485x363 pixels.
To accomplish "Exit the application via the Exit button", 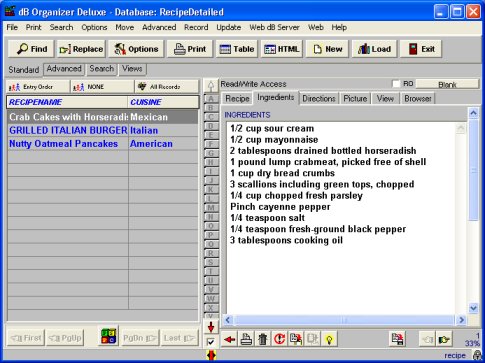I will click(421, 49).
